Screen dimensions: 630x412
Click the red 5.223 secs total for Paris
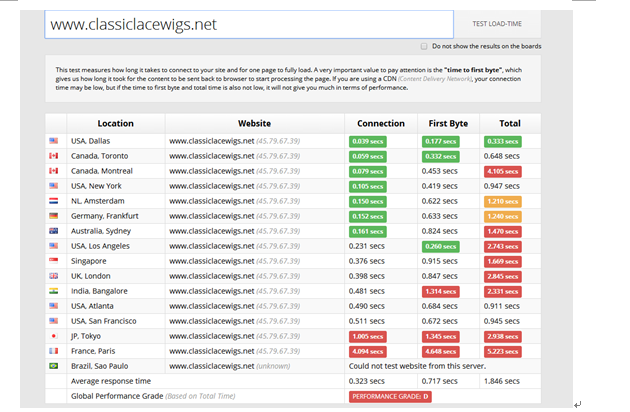[x=503, y=352]
